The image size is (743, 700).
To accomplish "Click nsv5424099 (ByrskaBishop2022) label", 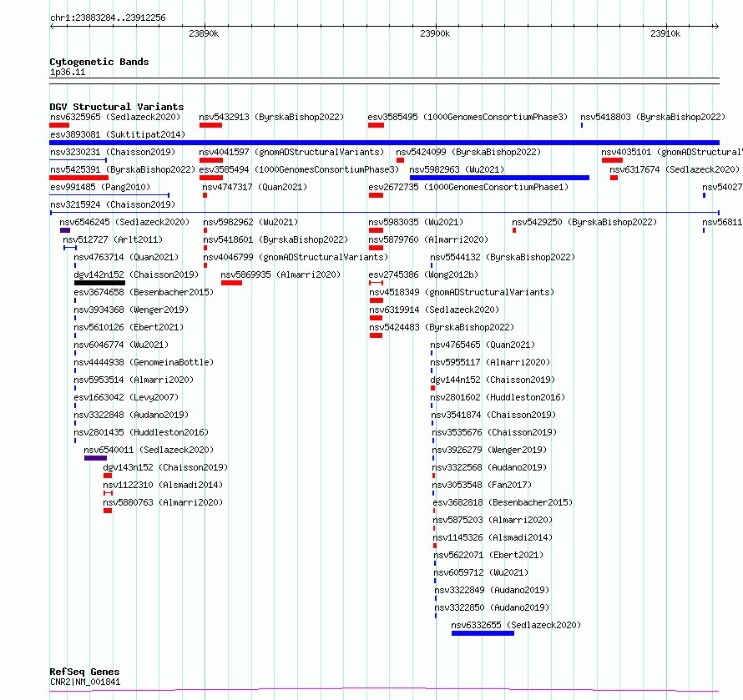I will coord(468,152).
